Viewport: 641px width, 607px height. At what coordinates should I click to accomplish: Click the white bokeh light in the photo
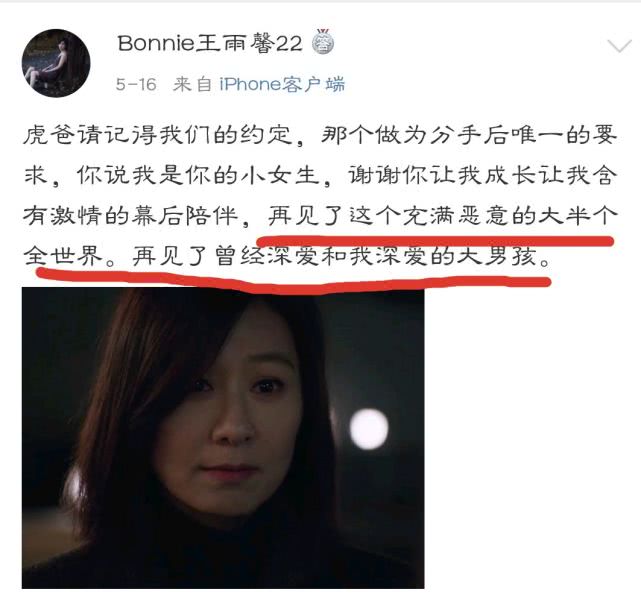tap(369, 429)
